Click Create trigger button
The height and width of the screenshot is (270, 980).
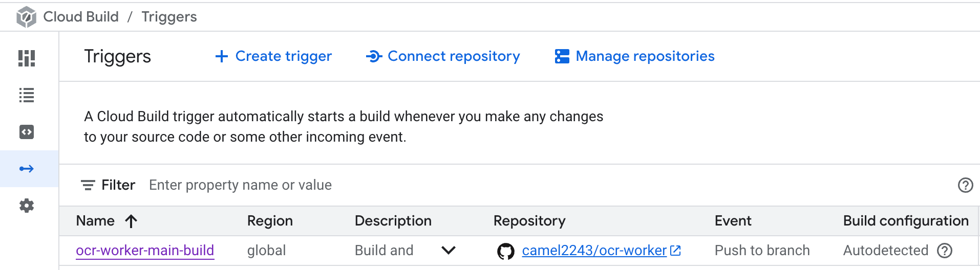click(x=273, y=56)
